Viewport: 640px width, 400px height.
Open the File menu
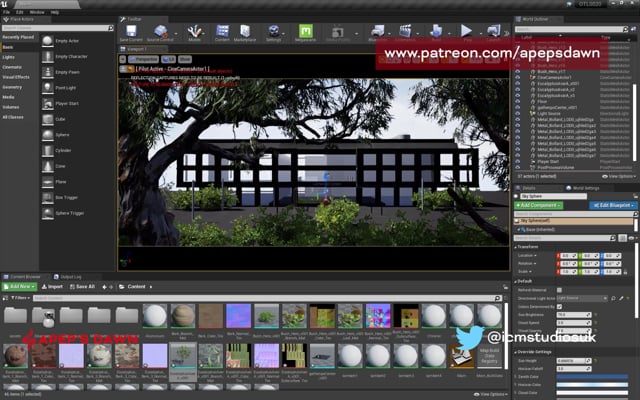[x=6, y=12]
